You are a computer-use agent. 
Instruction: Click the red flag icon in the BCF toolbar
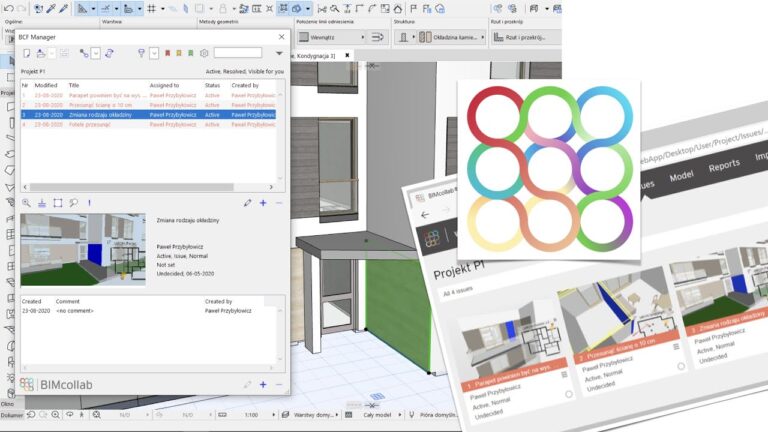[166, 53]
